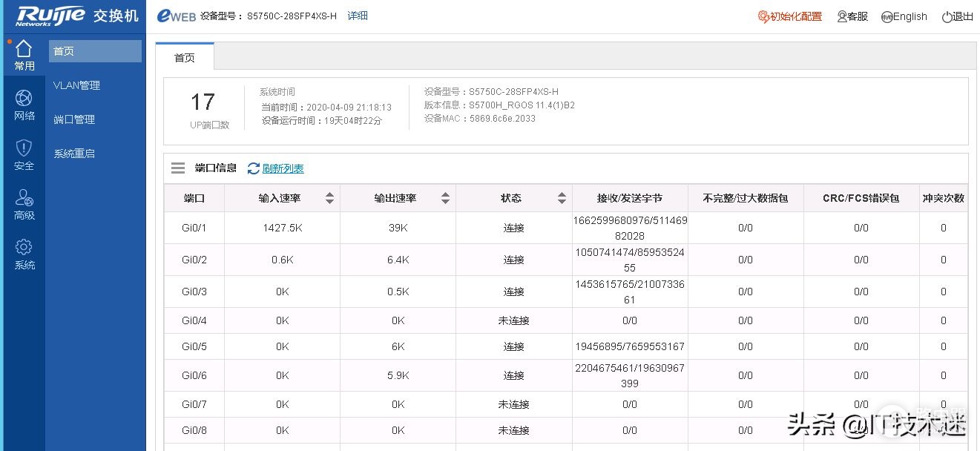Sort by 状态 column arrows
This screenshot has height=451, width=980.
[x=562, y=198]
